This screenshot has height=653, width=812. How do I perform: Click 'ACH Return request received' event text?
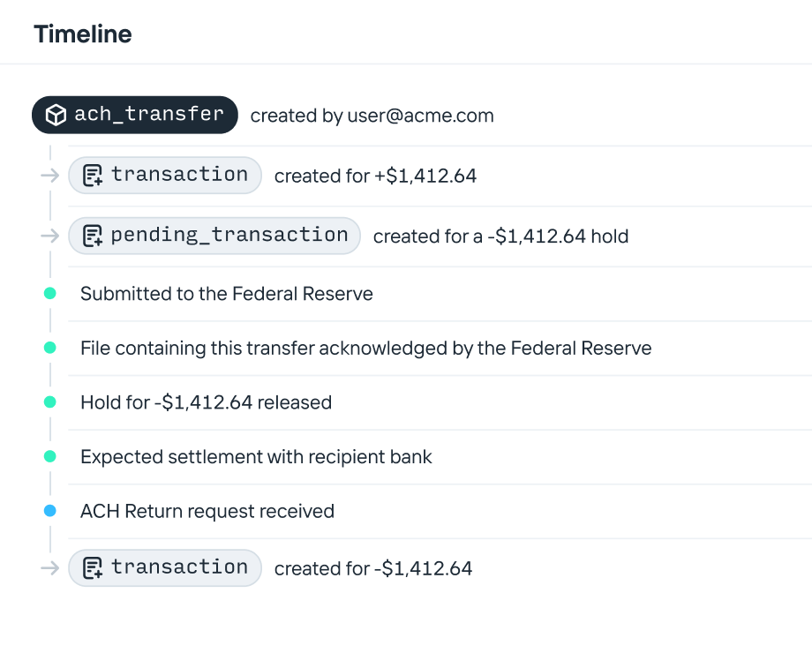click(x=207, y=511)
